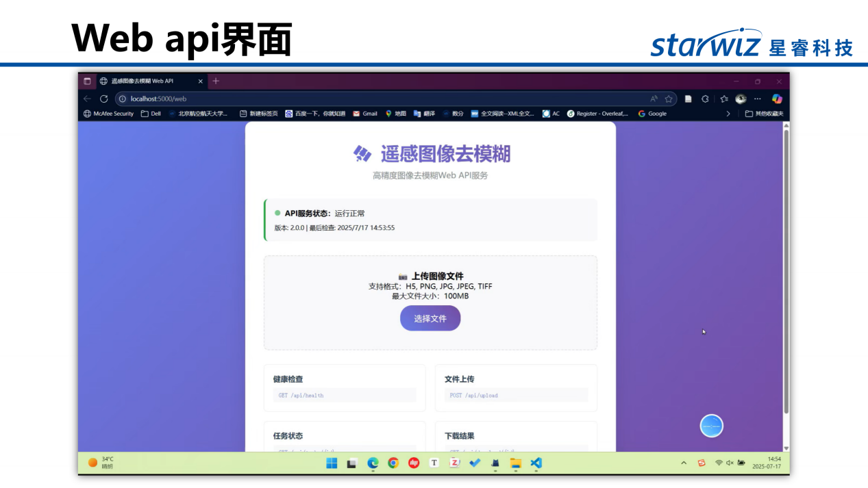Open File Explorer from the taskbar
The image size is (868, 488).
click(x=516, y=463)
